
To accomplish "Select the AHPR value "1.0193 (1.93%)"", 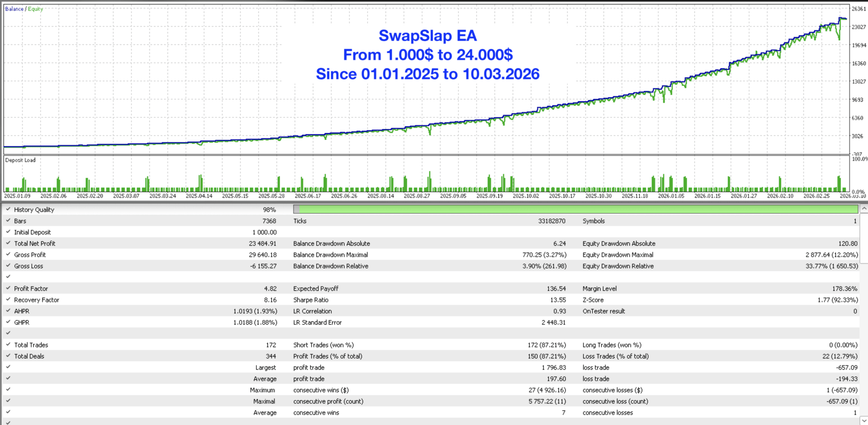I will coord(255,311).
